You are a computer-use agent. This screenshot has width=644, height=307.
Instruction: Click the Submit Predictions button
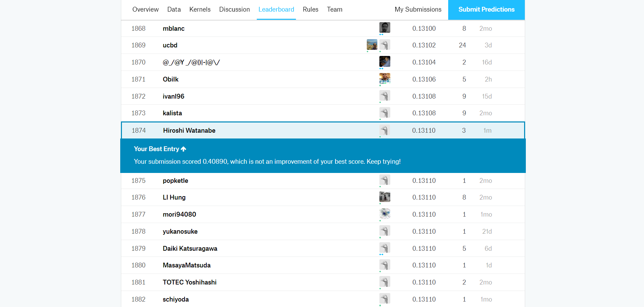pyautogui.click(x=486, y=10)
